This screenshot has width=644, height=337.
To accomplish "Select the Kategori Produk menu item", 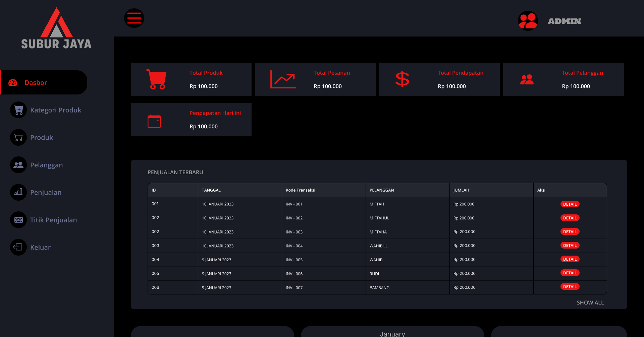I will point(56,110).
